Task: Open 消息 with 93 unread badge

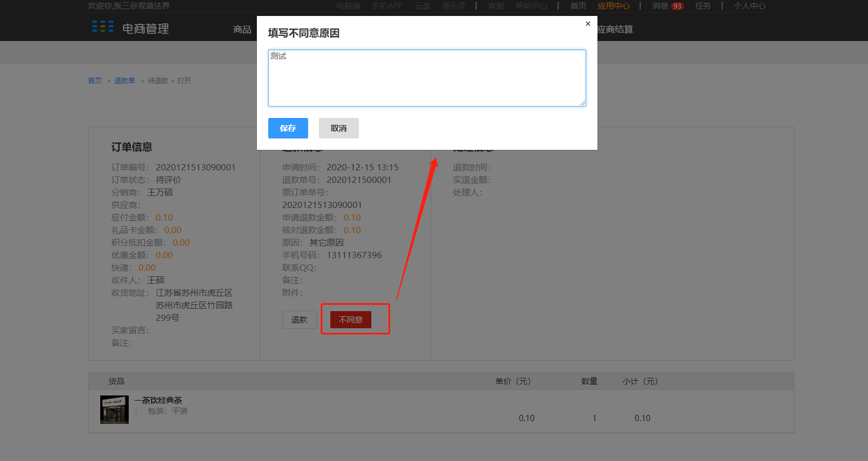Action: pyautogui.click(x=668, y=6)
